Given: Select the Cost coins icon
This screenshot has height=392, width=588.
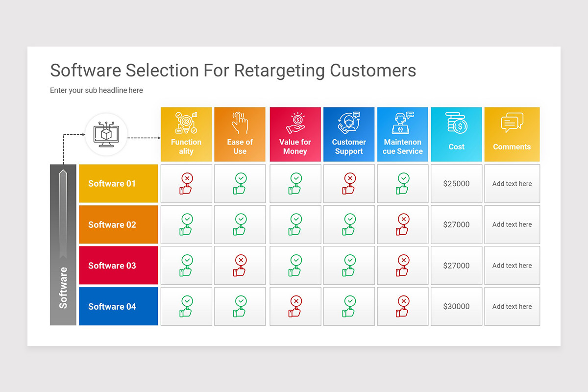Looking at the screenshot, I should [457, 122].
